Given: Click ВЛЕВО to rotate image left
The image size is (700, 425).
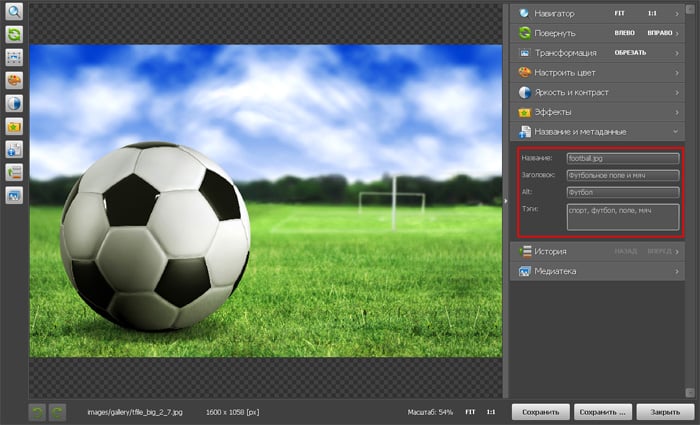Looking at the screenshot, I should pos(624,33).
